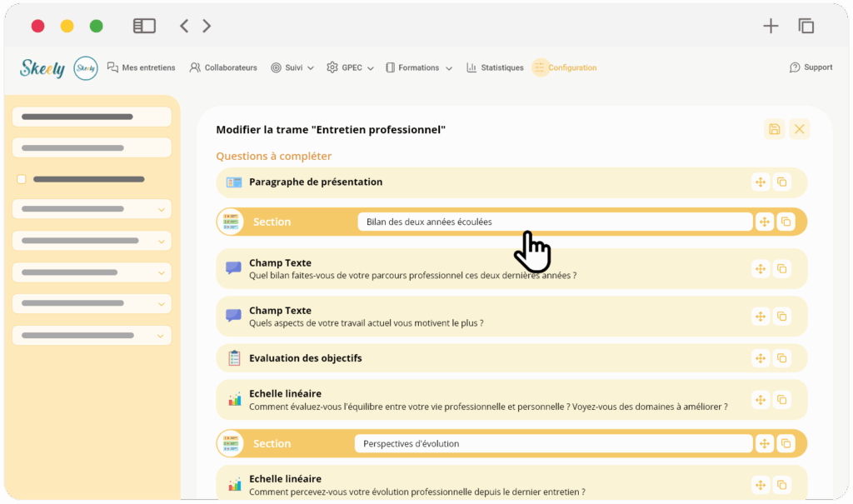Expand the first collapsible sidebar item
853x504 pixels.
(x=92, y=209)
